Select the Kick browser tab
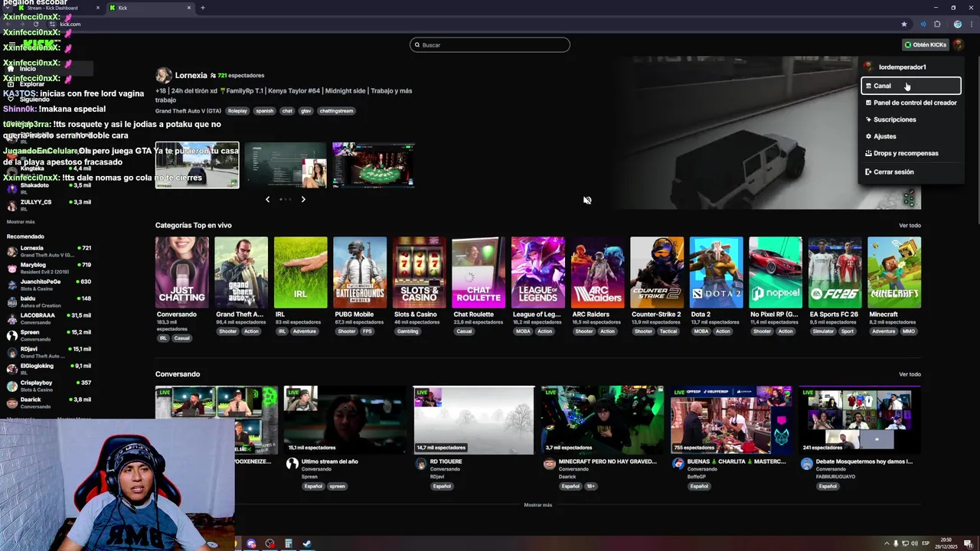 point(151,8)
